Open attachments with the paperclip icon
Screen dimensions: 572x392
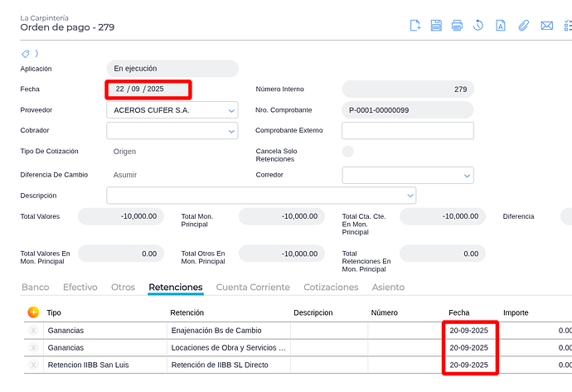[524, 26]
